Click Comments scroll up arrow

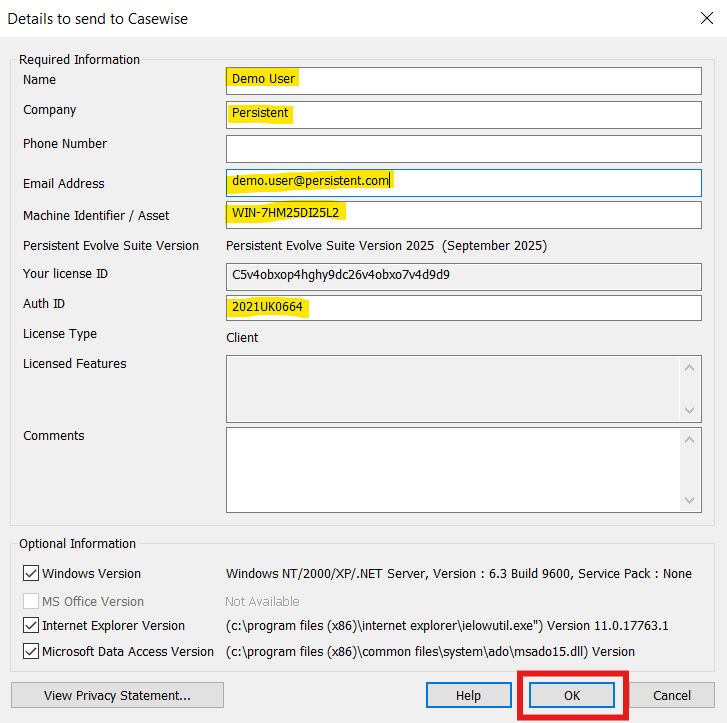[689, 440]
